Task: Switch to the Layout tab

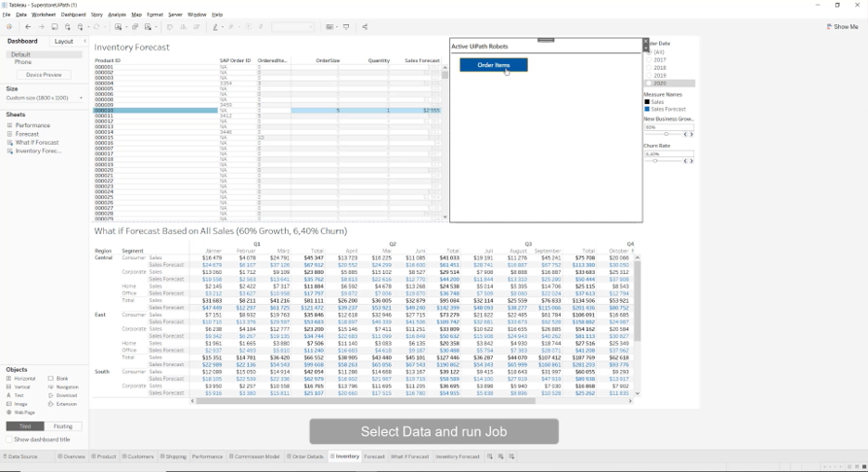Action: 63,41
